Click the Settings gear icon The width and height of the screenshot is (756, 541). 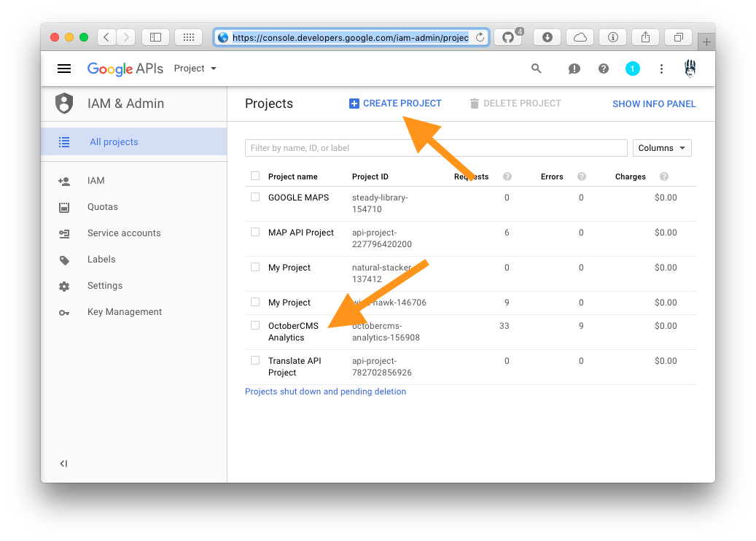coord(64,287)
